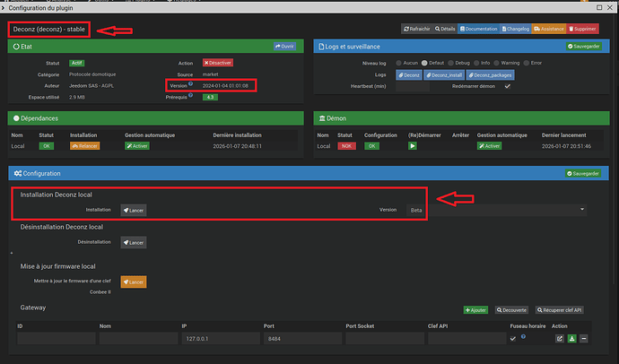Click Ajouter gateway button
The height and width of the screenshot is (364, 619).
475,310
